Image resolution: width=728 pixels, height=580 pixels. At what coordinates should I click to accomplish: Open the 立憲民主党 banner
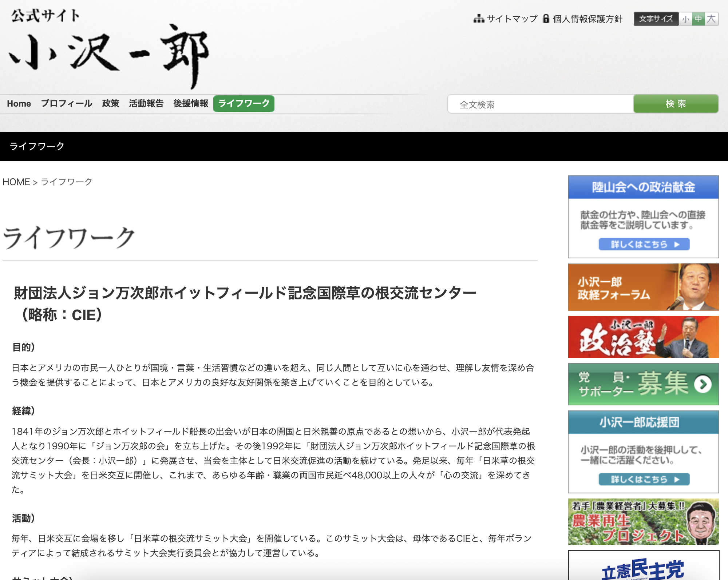(x=644, y=566)
